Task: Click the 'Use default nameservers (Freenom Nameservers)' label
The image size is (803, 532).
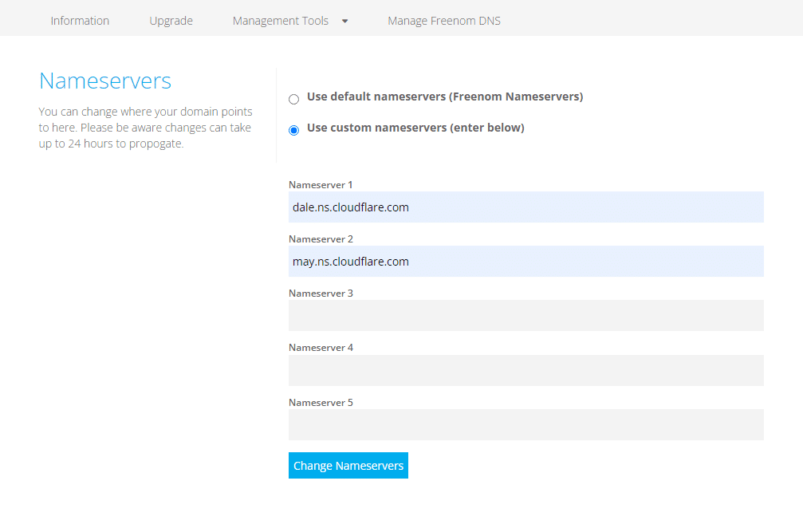Action: point(445,97)
